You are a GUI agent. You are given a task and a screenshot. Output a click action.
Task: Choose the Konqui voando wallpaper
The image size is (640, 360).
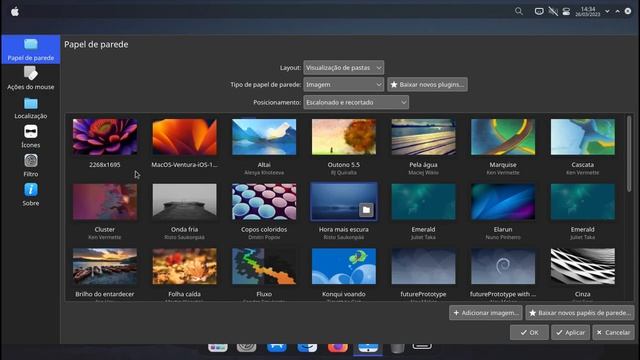click(x=344, y=266)
